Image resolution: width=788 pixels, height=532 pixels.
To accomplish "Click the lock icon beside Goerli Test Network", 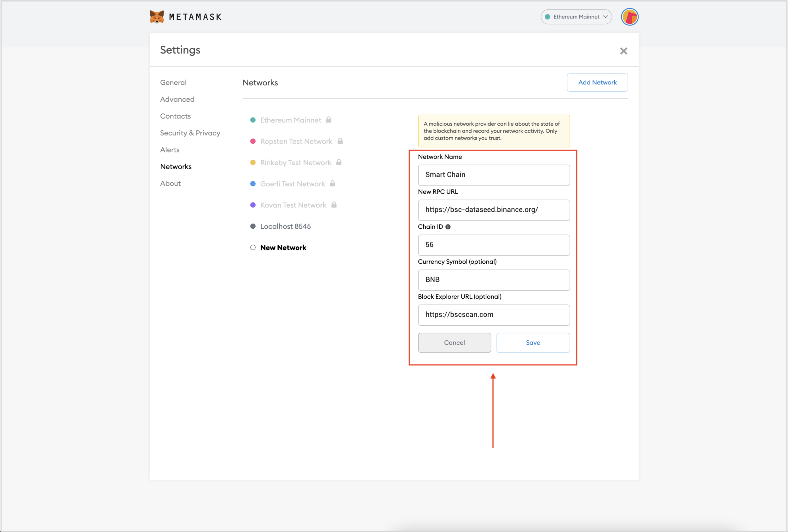I will (x=332, y=183).
